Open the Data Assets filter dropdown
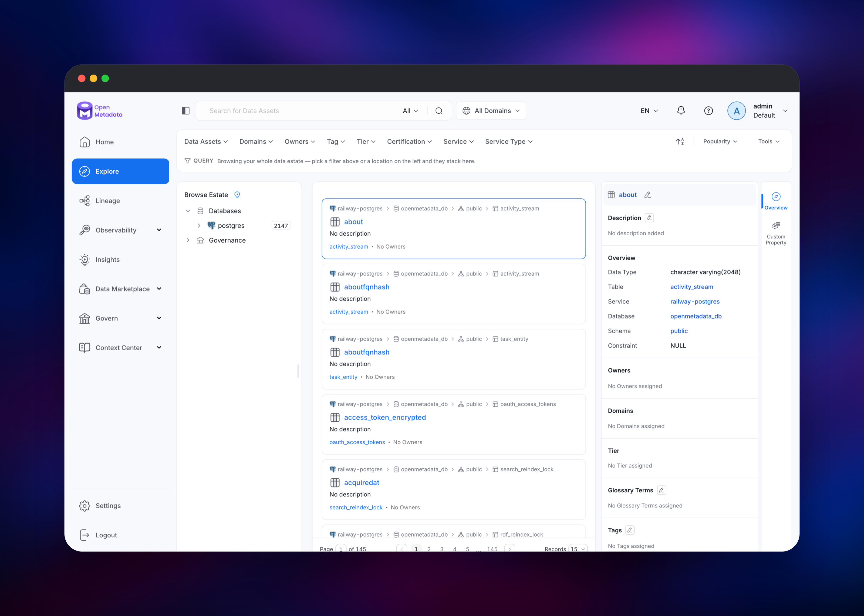Image resolution: width=864 pixels, height=616 pixels. point(206,141)
